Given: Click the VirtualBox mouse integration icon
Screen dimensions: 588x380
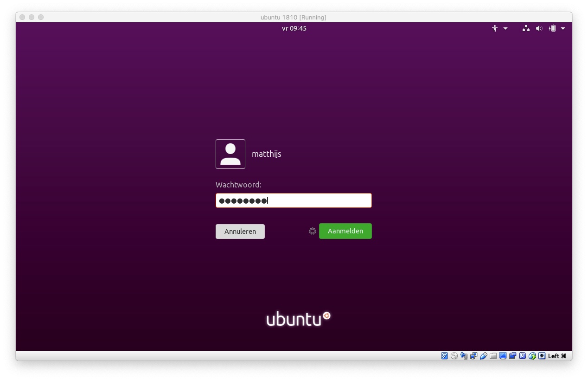Looking at the screenshot, I should [532, 356].
